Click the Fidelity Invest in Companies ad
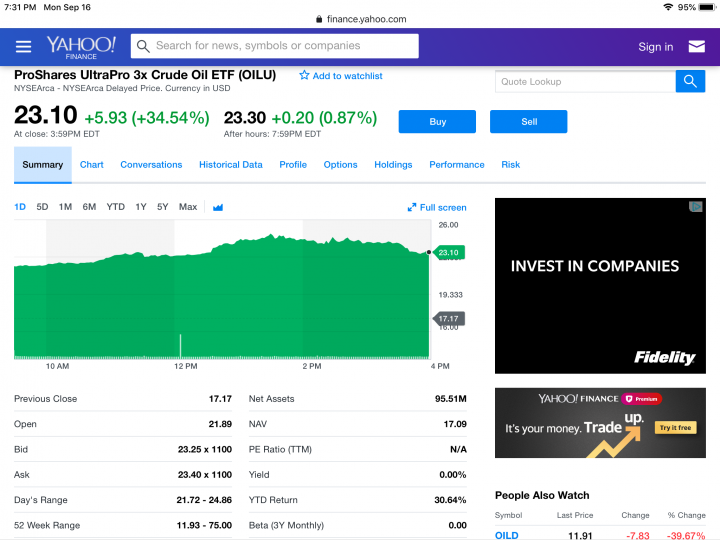The image size is (720, 540). coord(600,286)
